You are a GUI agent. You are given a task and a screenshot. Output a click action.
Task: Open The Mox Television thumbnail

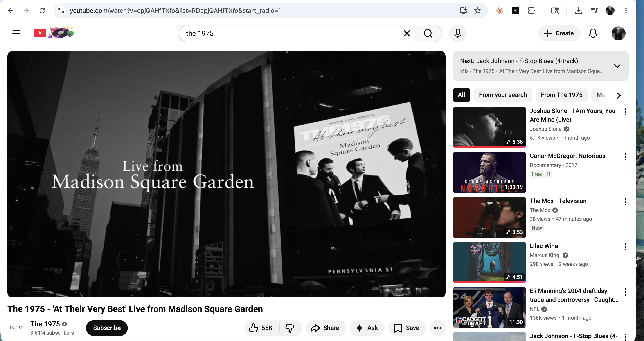coord(489,217)
